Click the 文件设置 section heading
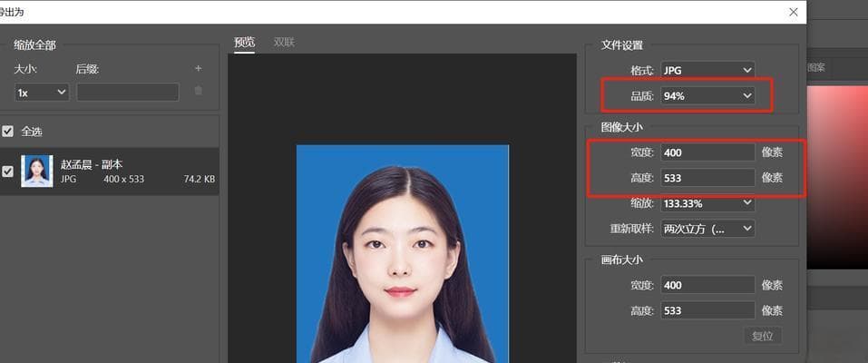 (622, 45)
